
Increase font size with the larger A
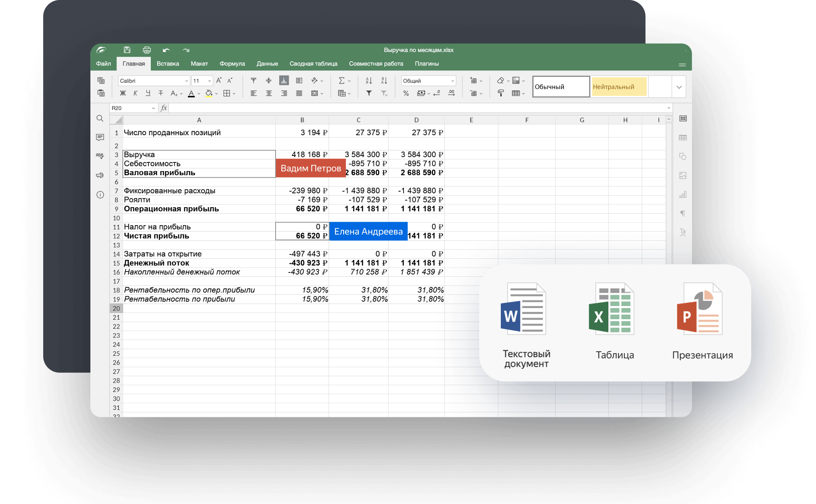point(219,80)
